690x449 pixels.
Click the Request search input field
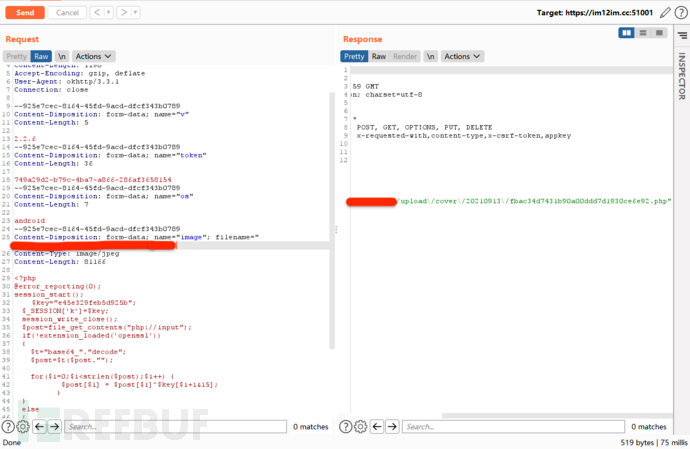tap(176, 427)
